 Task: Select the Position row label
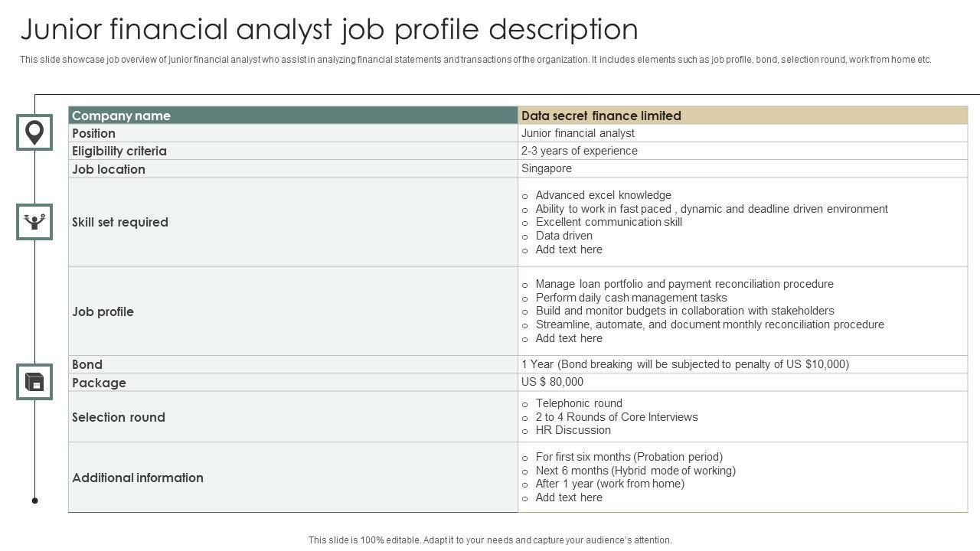pos(93,133)
